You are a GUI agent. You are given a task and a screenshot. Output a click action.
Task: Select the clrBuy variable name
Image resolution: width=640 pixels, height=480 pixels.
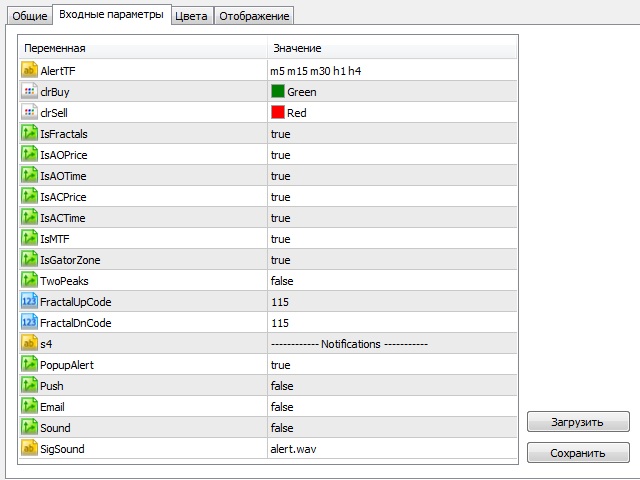tap(55, 92)
